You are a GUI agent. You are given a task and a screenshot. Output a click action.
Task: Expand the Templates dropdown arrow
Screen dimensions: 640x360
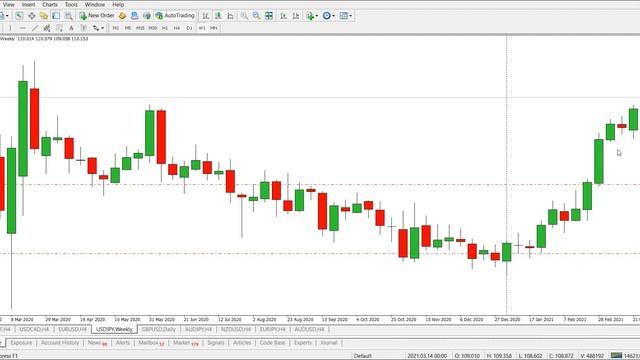coord(351,16)
